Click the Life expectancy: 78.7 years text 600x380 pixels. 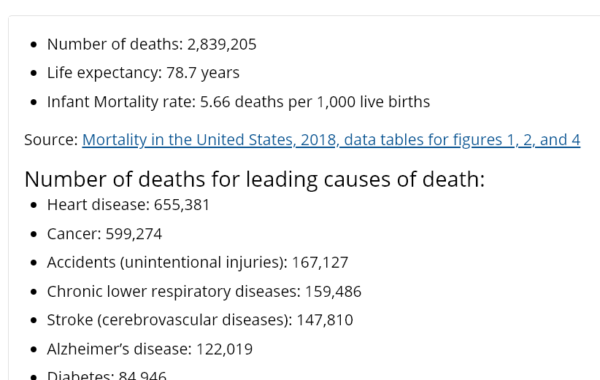(143, 73)
